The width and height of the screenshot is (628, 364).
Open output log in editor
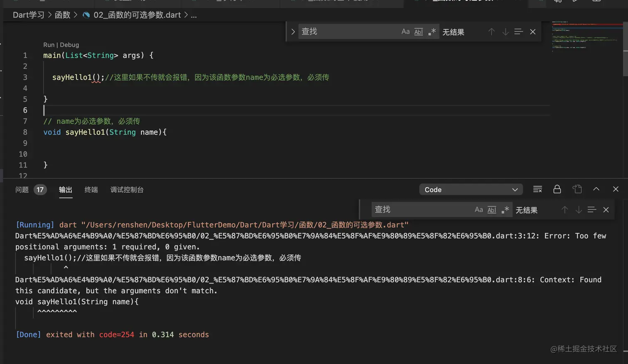tap(577, 189)
